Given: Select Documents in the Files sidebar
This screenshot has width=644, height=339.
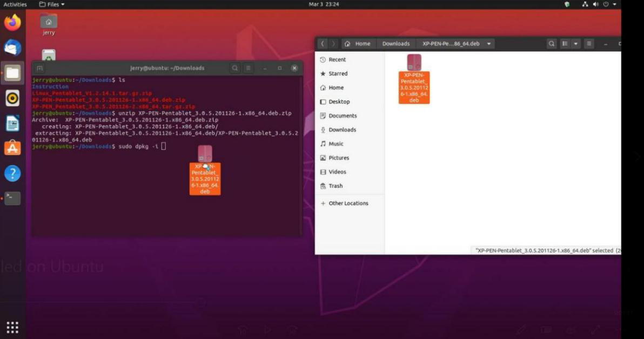Looking at the screenshot, I should 350,116.
